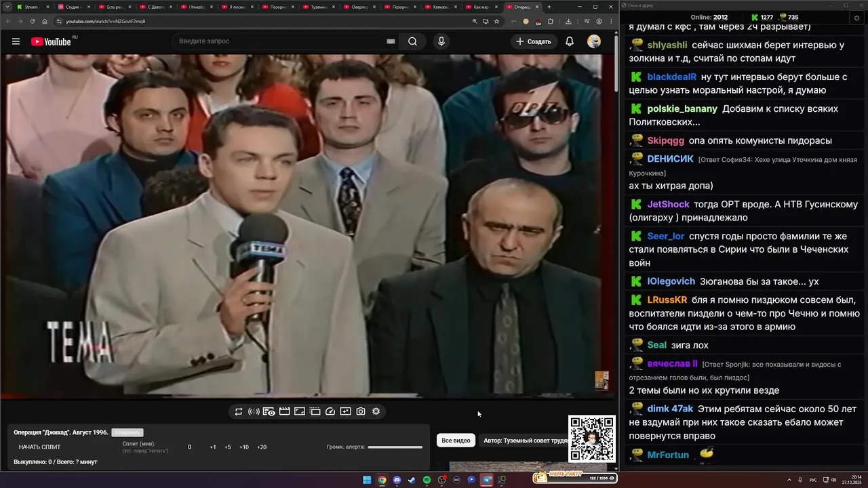
Task: Click the Chrome address bar URL
Action: 105,21
